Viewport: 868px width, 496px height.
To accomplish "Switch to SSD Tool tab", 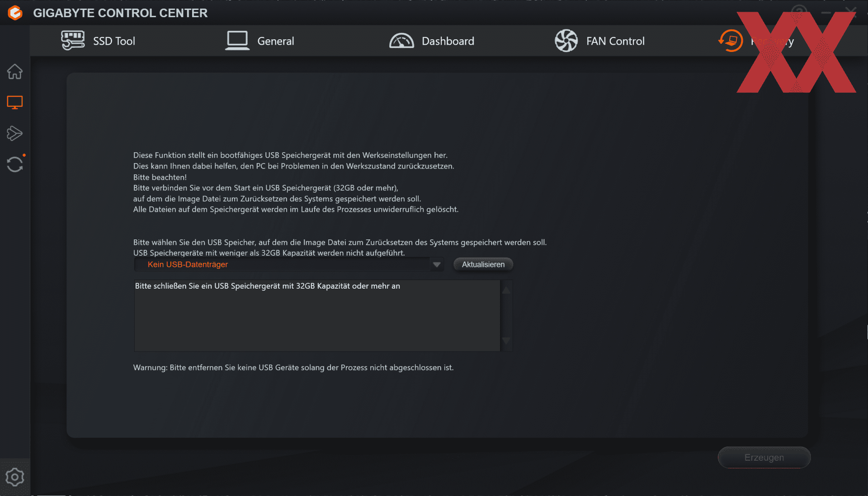I will coord(99,41).
